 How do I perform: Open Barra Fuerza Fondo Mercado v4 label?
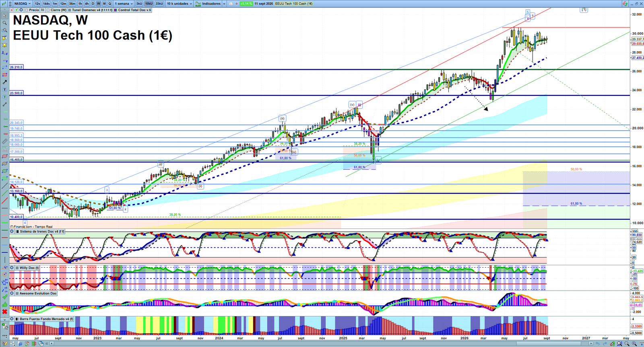46,319
